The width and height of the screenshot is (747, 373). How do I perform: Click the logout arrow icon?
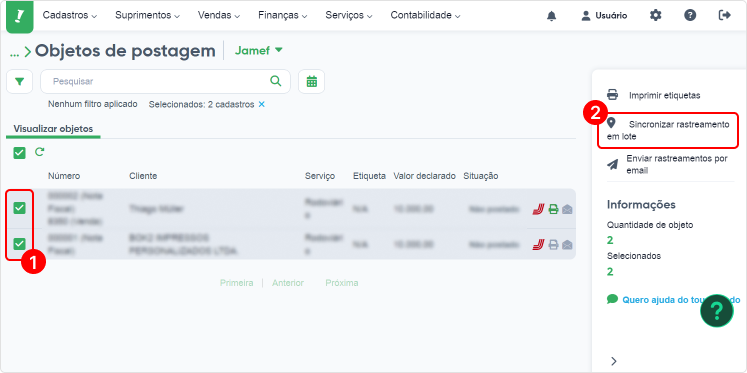click(x=724, y=15)
